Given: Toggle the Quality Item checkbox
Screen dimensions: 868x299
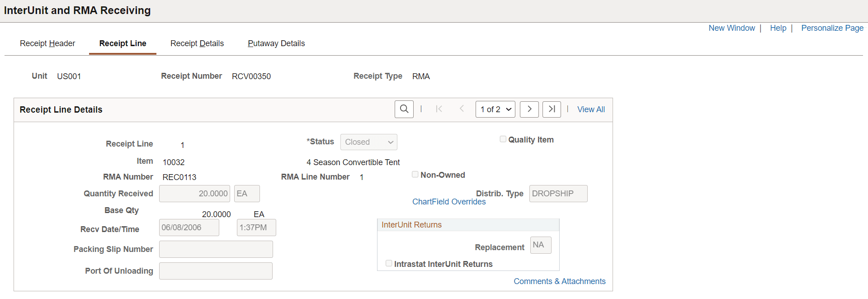Looking at the screenshot, I should point(503,139).
